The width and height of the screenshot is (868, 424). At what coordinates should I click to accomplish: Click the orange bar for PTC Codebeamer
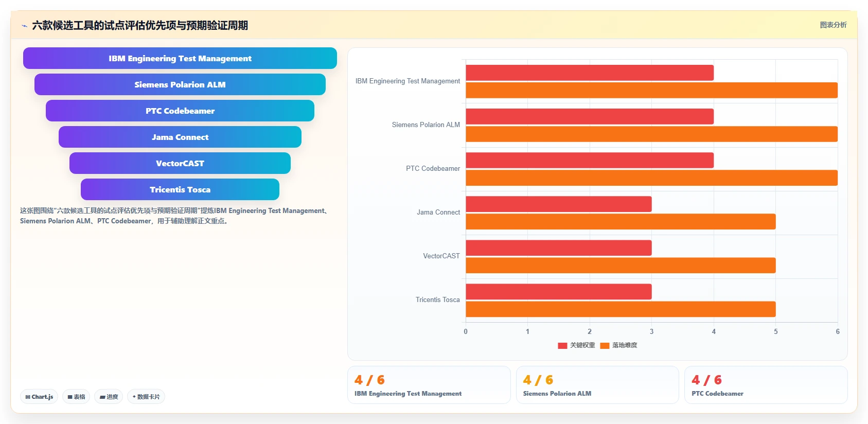652,178
